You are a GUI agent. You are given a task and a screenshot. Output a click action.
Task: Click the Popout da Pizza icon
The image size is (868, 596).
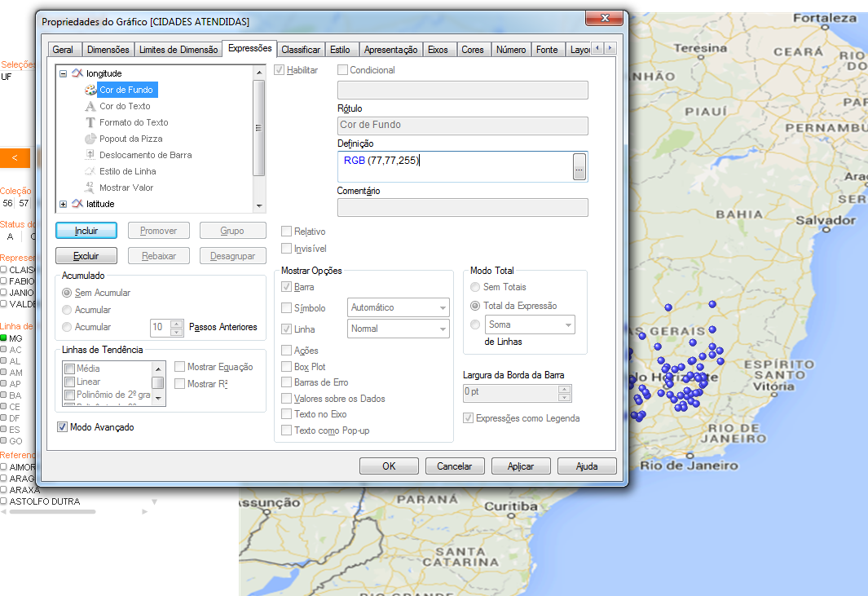click(90, 139)
